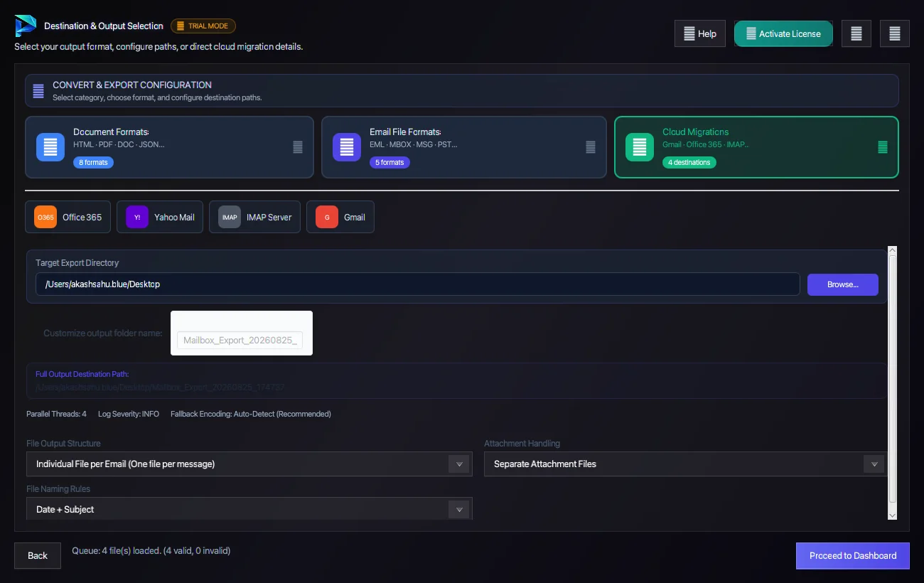Click the Browse... button
The width and height of the screenshot is (924, 583).
(843, 284)
